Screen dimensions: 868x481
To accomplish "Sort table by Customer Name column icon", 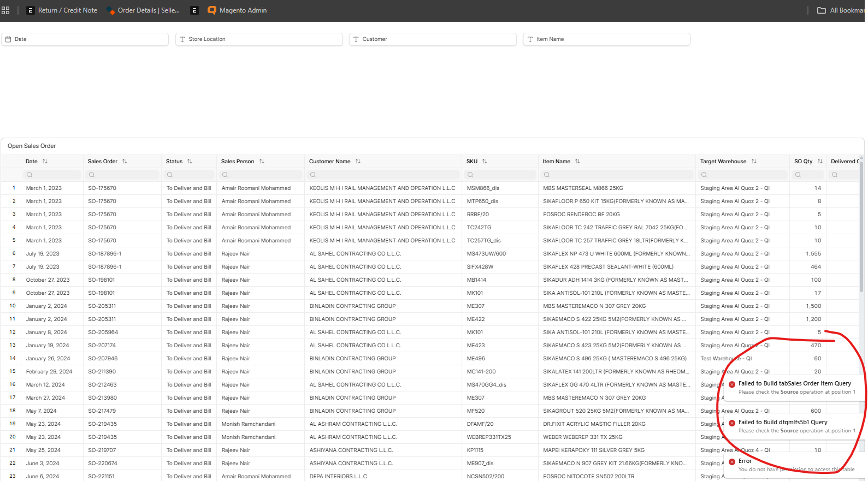I will click(x=358, y=162).
